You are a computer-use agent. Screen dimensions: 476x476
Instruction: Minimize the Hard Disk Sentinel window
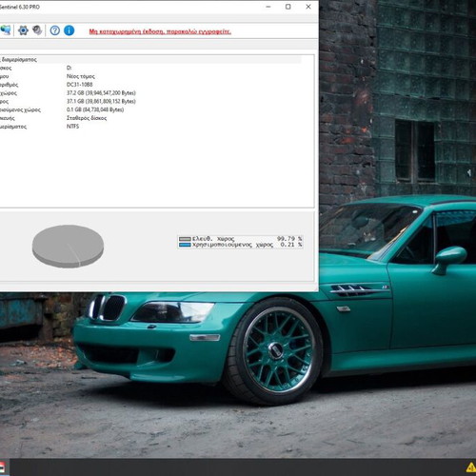(x=268, y=7)
